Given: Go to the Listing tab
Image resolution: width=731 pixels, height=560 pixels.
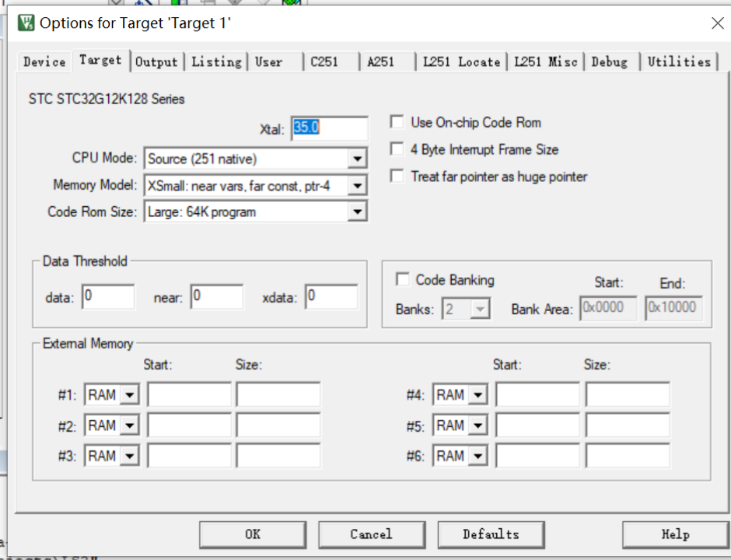Looking at the screenshot, I should (x=217, y=62).
